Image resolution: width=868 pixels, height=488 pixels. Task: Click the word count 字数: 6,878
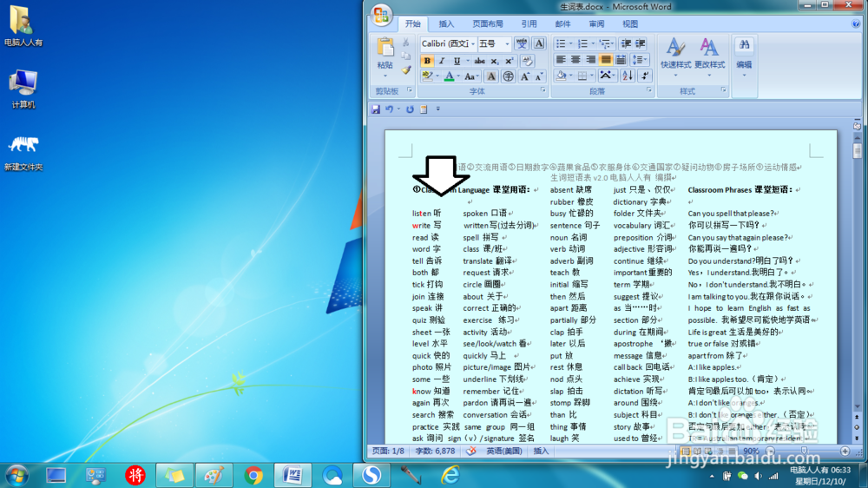[x=435, y=452]
